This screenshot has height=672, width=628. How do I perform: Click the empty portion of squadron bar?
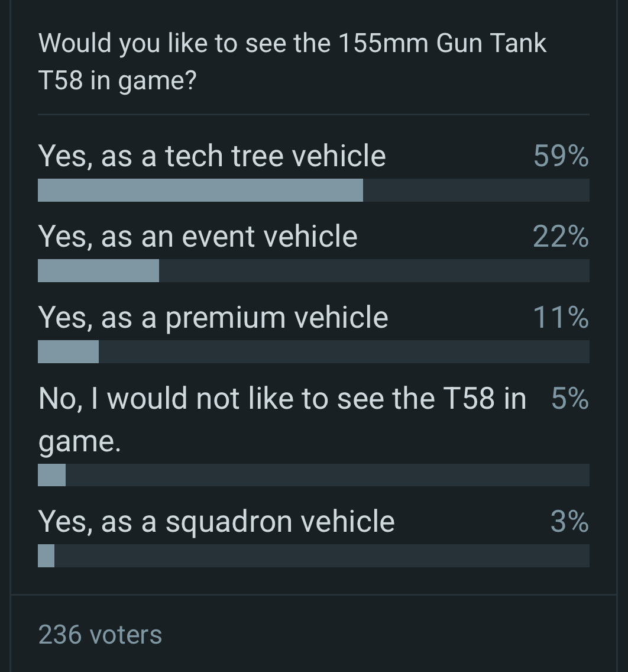point(322,556)
